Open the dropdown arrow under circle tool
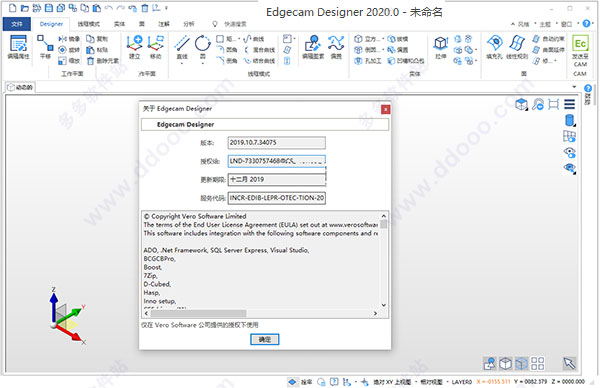 202,64
